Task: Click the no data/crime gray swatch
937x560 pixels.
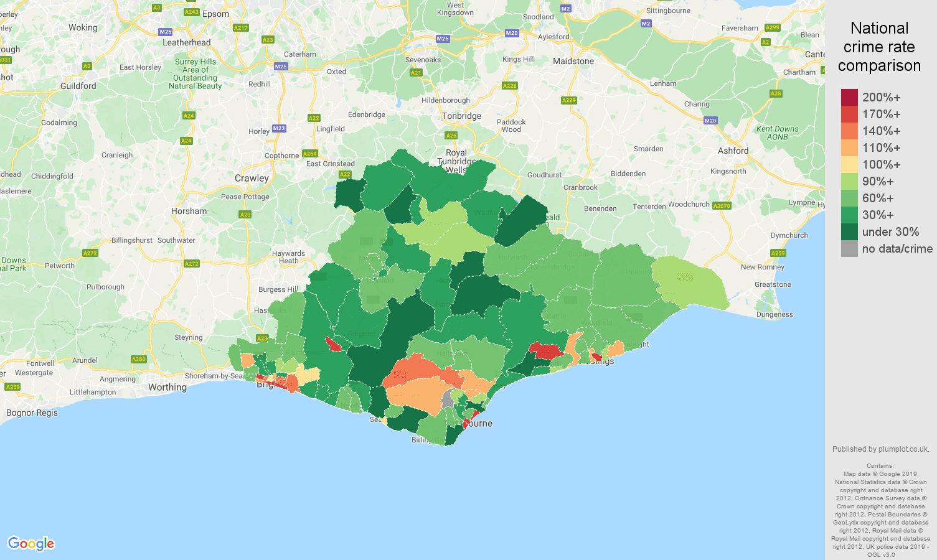Action: [x=849, y=248]
